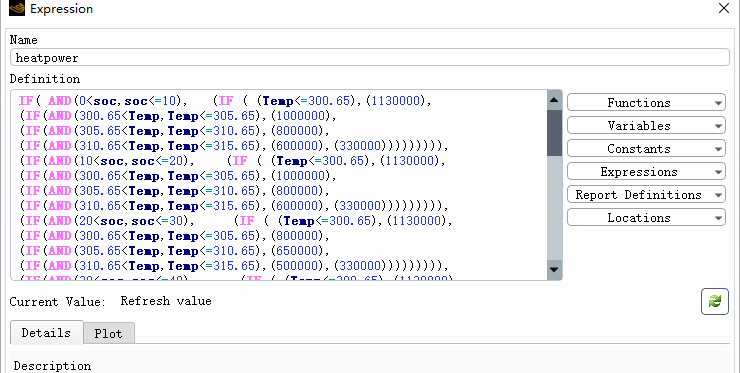Switch to the Plot tab
740x373 pixels.
pyautogui.click(x=109, y=333)
